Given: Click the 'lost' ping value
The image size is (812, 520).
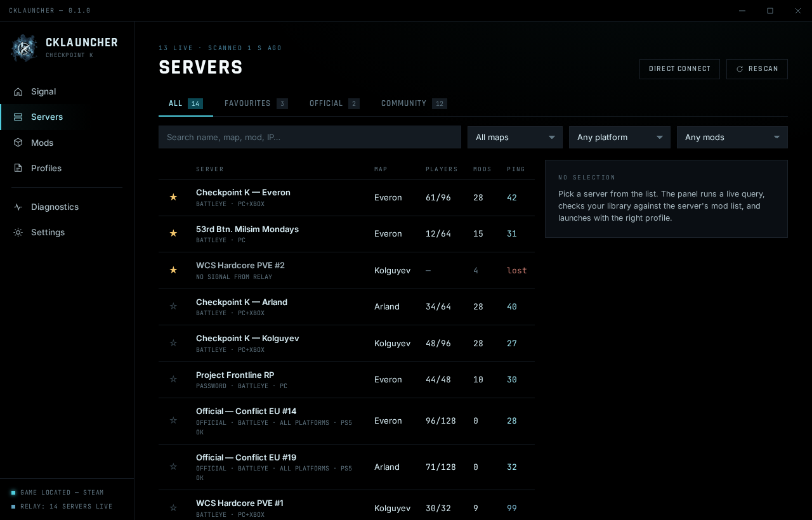Looking at the screenshot, I should (x=516, y=270).
